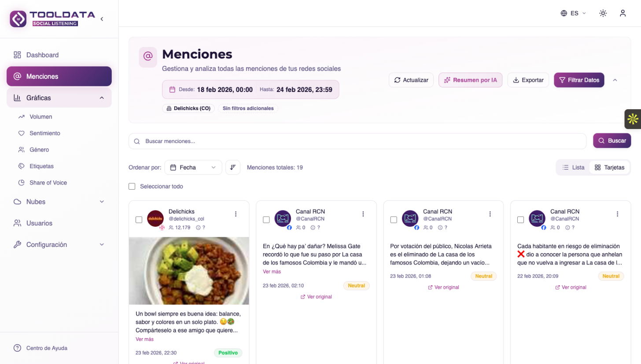Image resolution: width=641 pixels, height=364 pixels.
Task: Collapse the Gráficas submenu chevron
Action: pyautogui.click(x=102, y=98)
